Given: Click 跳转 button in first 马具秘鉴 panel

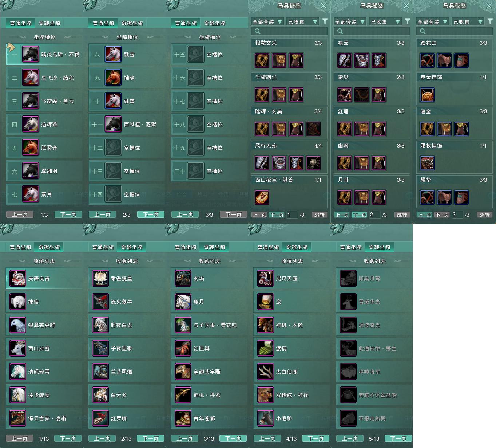Looking at the screenshot, I should pyautogui.click(x=319, y=215).
